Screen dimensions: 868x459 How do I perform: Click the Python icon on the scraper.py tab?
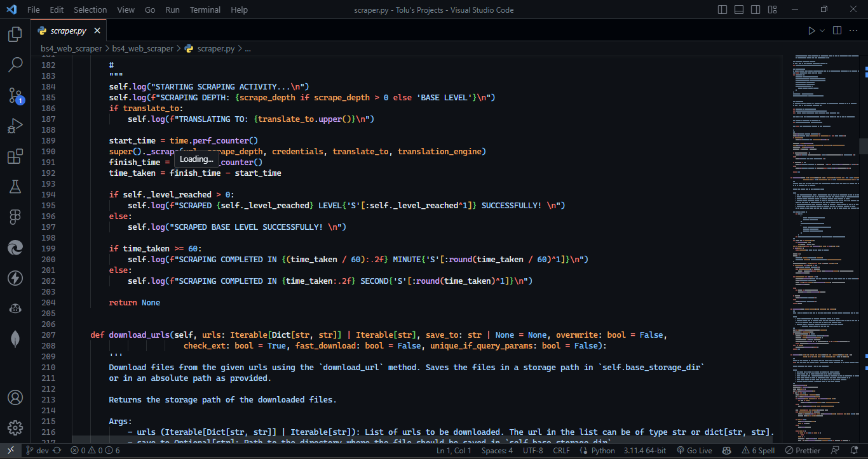coord(43,30)
